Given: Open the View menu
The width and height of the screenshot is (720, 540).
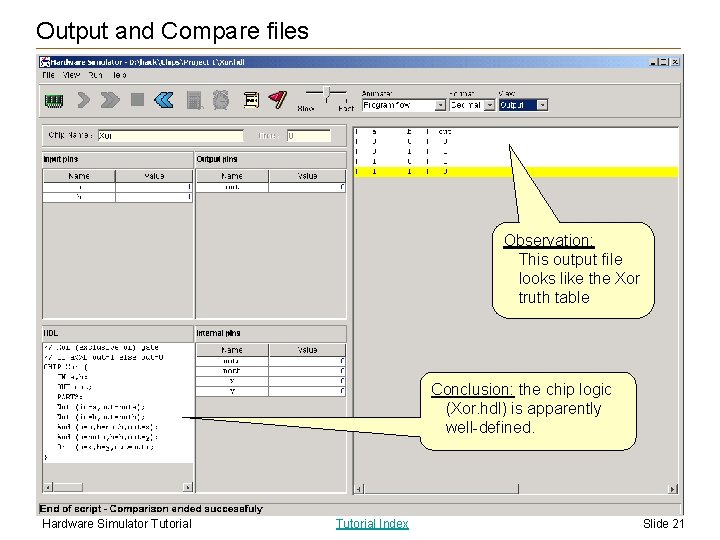Looking at the screenshot, I should pyautogui.click(x=71, y=75).
